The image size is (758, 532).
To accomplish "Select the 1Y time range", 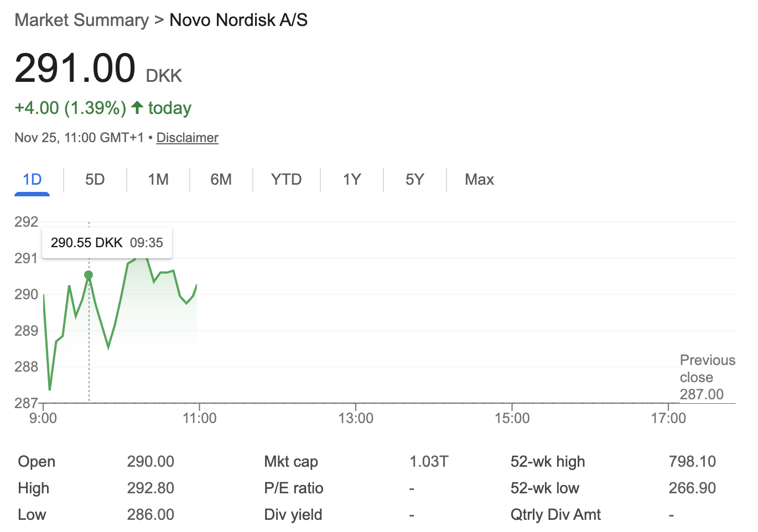I will 351,179.
